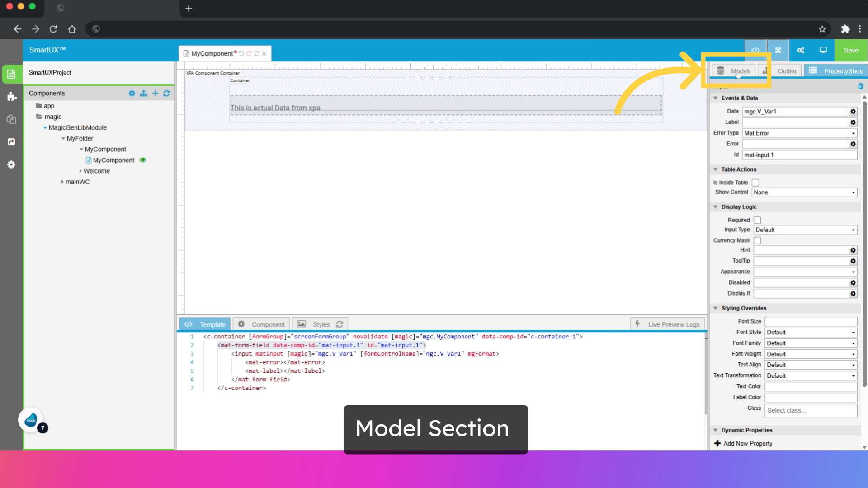Enable the Required checkbox

point(757,220)
